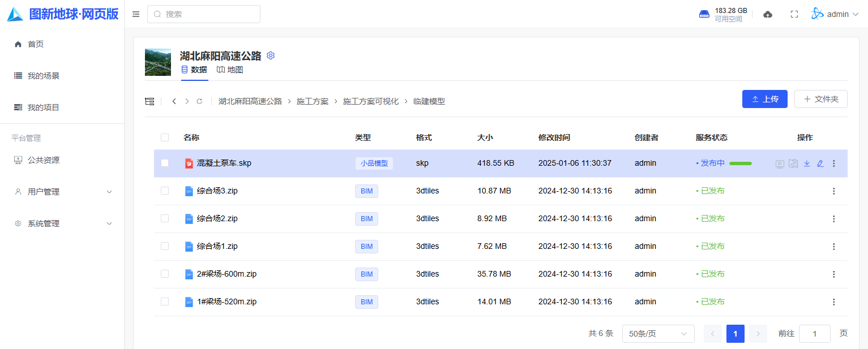Click the 发布中 status text
868x349 pixels.
pos(713,163)
